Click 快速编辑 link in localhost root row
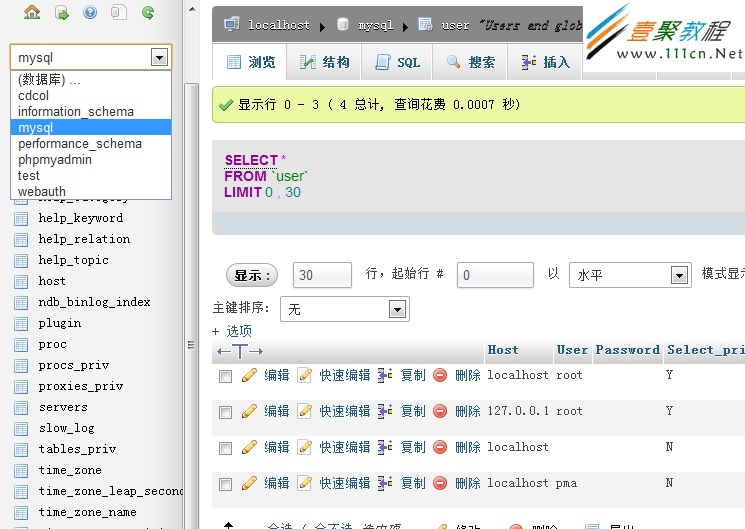Viewport: 745px width, 529px height. pos(345,375)
